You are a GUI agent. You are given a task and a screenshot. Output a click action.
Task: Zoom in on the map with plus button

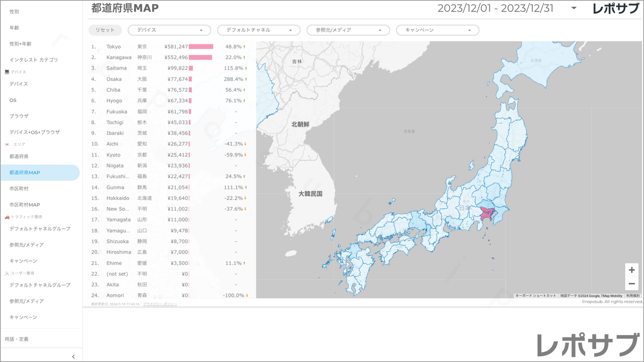[x=632, y=270]
